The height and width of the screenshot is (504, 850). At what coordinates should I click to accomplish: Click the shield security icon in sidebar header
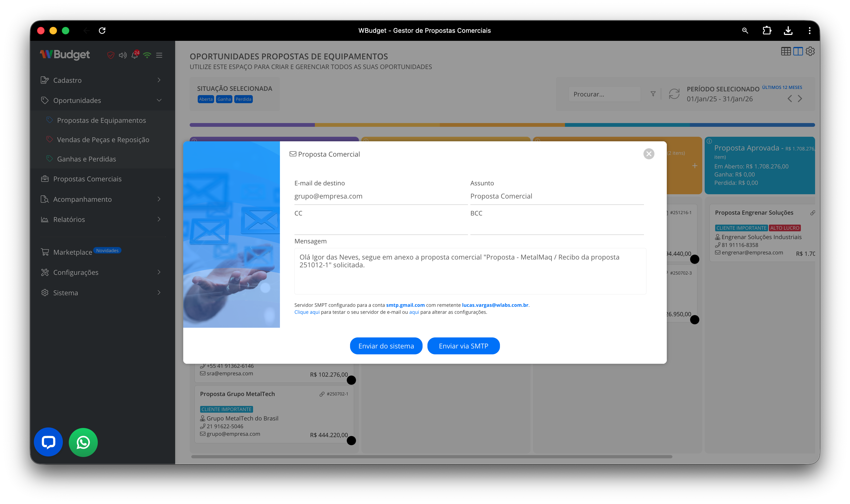(110, 55)
